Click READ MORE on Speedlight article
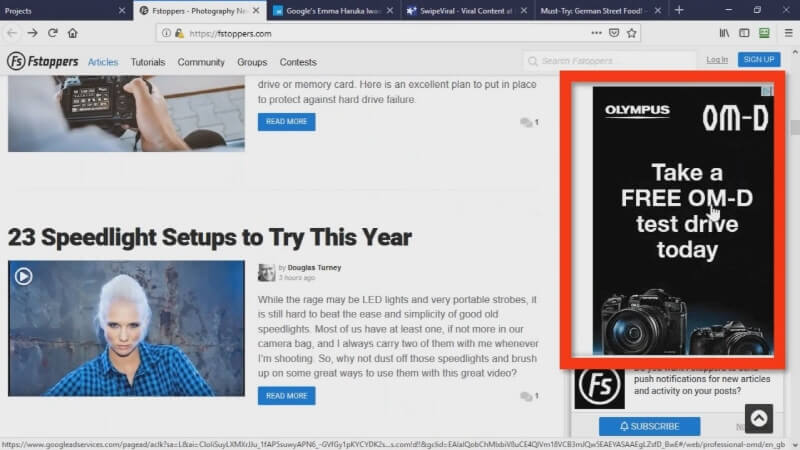The image size is (800, 450). coord(286,396)
